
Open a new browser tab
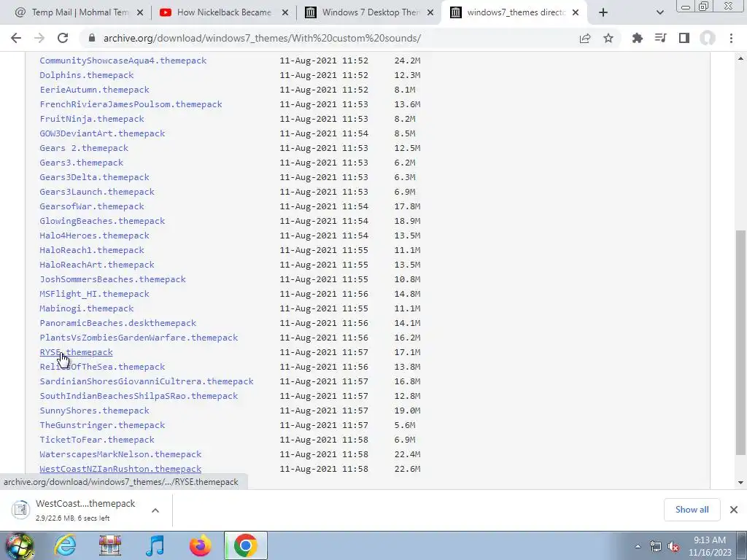click(x=603, y=12)
